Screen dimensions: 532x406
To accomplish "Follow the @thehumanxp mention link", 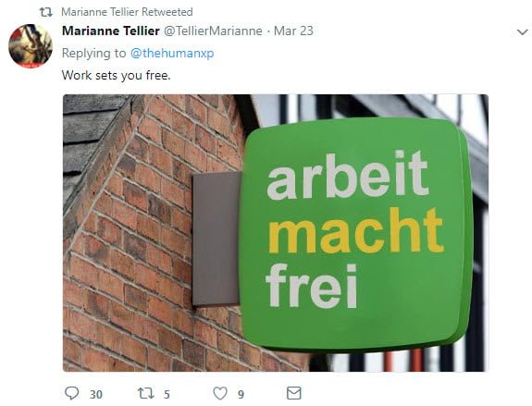I will click(172, 54).
